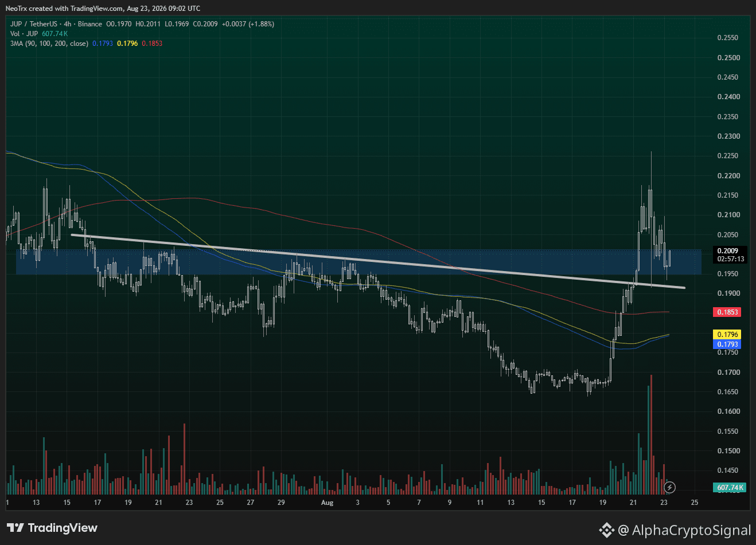Image resolution: width=756 pixels, height=545 pixels.
Task: Click the 607.74K volume label on the axis
Action: [x=730, y=488]
